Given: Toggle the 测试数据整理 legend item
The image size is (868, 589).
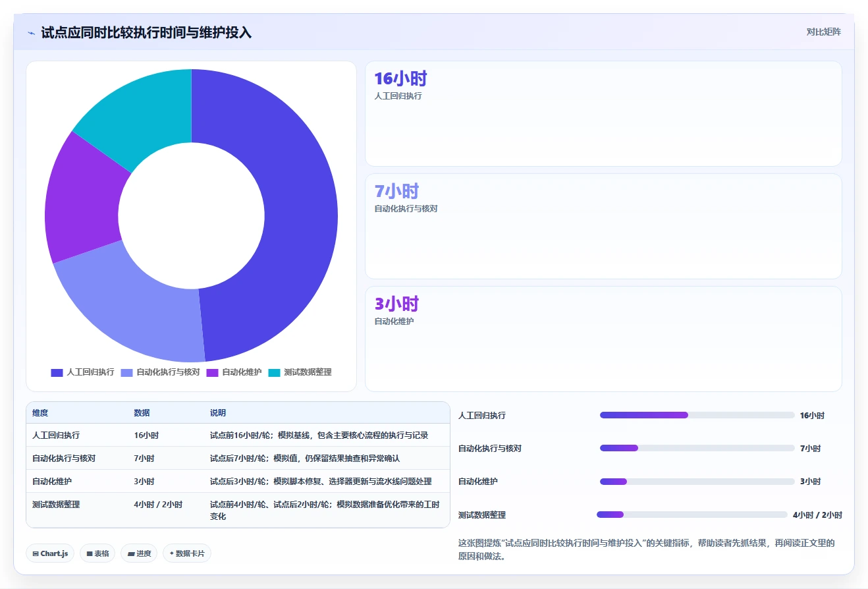Looking at the screenshot, I should point(300,372).
